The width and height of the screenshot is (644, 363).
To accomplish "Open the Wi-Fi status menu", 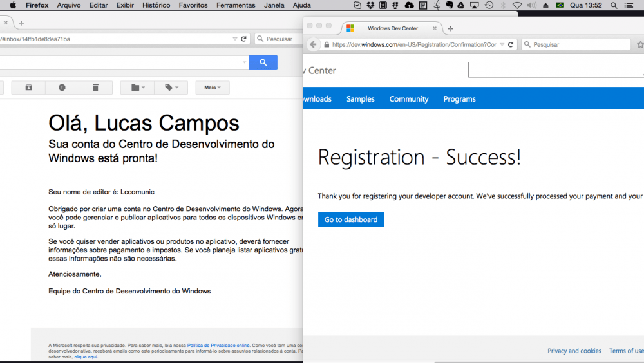I will pos(518,5).
